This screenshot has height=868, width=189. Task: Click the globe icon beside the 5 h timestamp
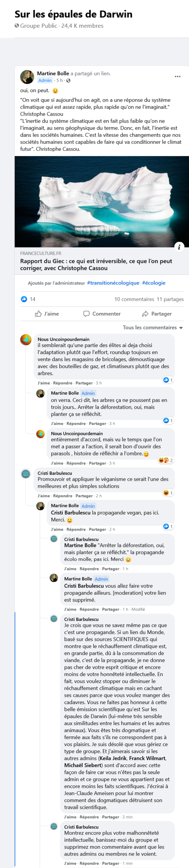click(68, 80)
